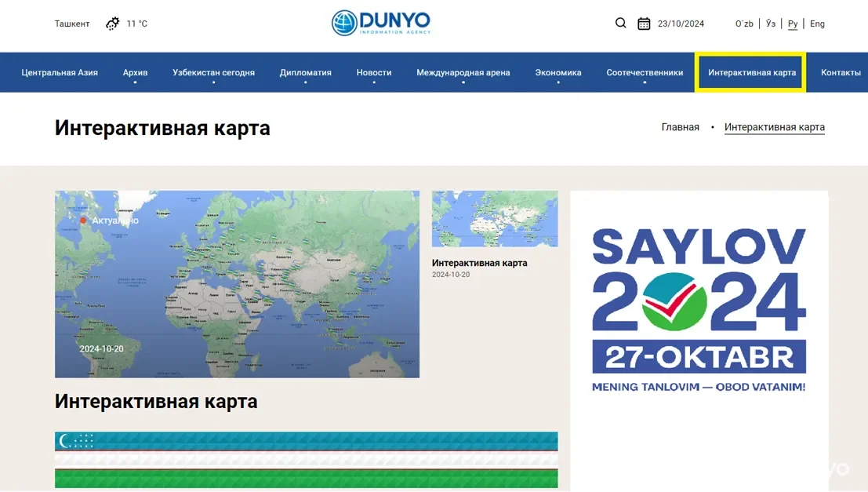This screenshot has height=492, width=868.
Task: Click the Главная breadcrumb link
Action: coord(680,127)
